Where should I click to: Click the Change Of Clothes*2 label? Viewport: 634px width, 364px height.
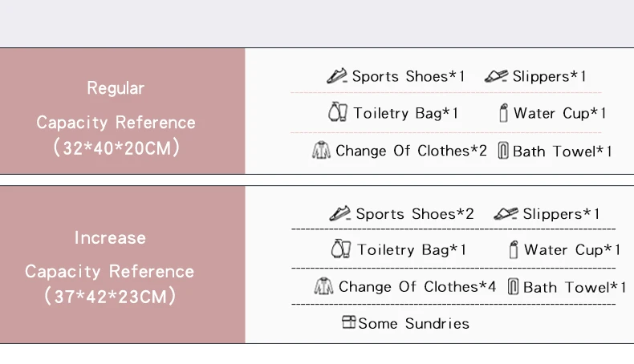coord(411,151)
